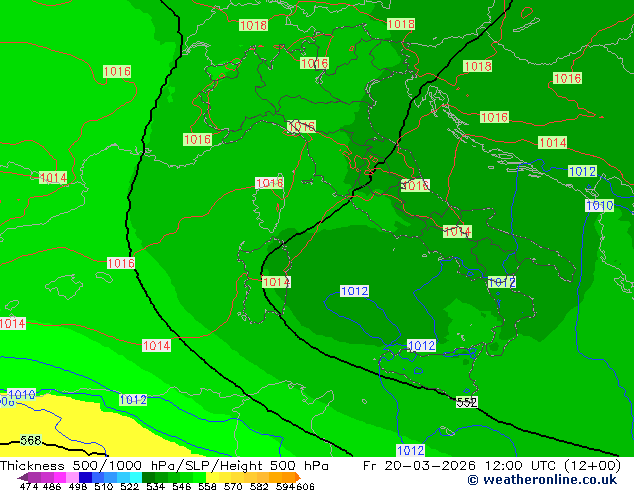
Task: Click legend value 474
Action: click(29, 486)
